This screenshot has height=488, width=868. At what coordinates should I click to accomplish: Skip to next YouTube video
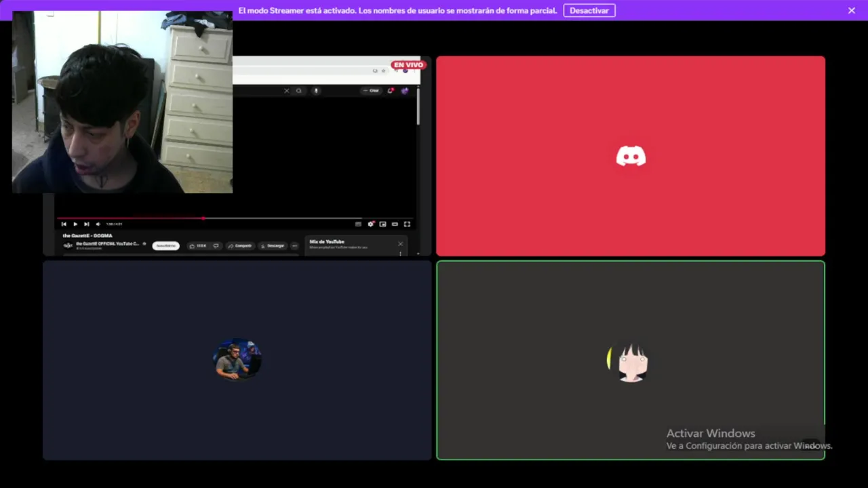(86, 224)
